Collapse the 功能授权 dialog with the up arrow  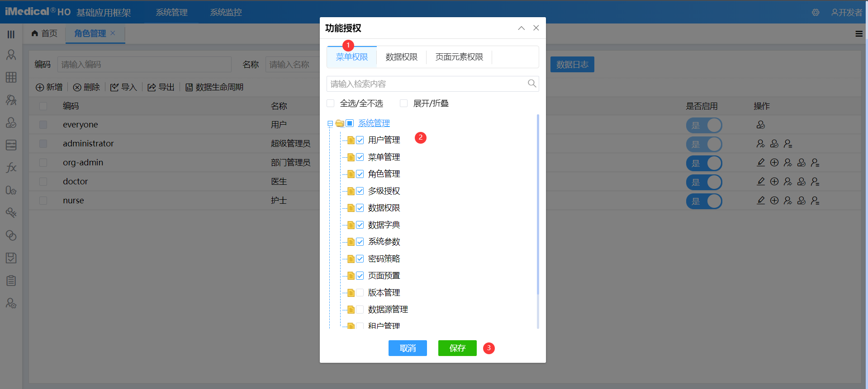pyautogui.click(x=522, y=28)
